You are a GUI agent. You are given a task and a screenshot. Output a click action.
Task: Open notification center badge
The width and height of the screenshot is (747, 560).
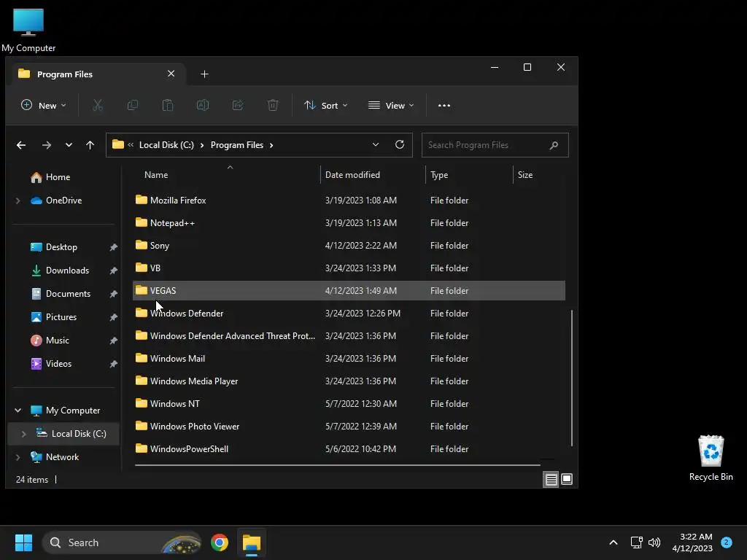point(727,542)
